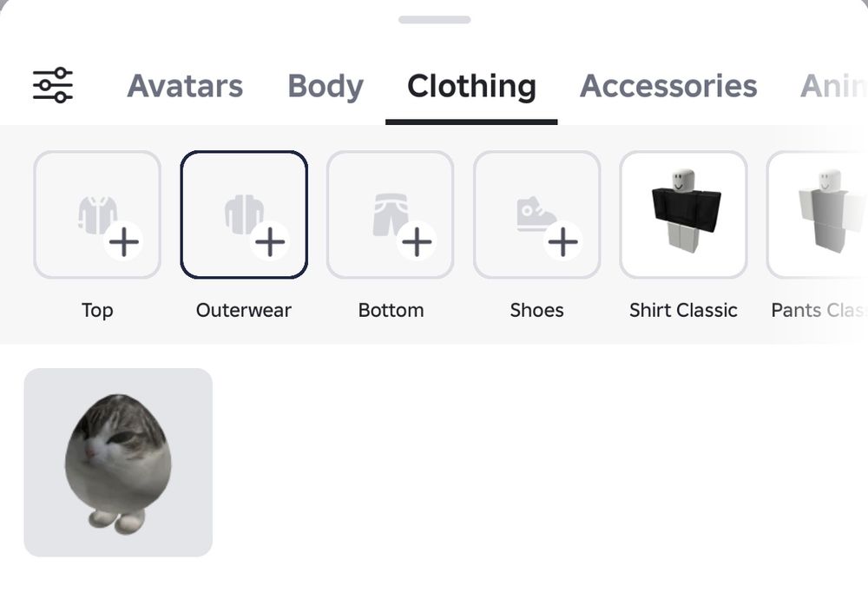Click the Shoes label text
Viewport: 868px width, 606px height.
537,310
